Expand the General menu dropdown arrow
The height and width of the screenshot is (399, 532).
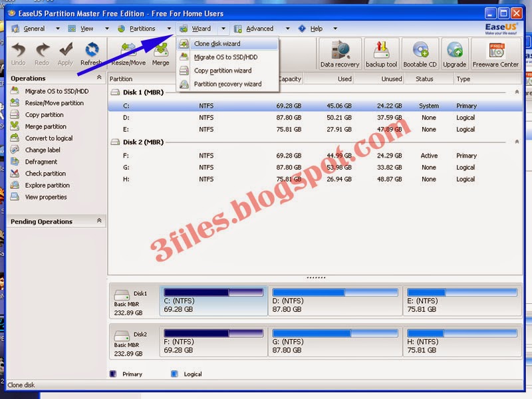[x=58, y=29]
